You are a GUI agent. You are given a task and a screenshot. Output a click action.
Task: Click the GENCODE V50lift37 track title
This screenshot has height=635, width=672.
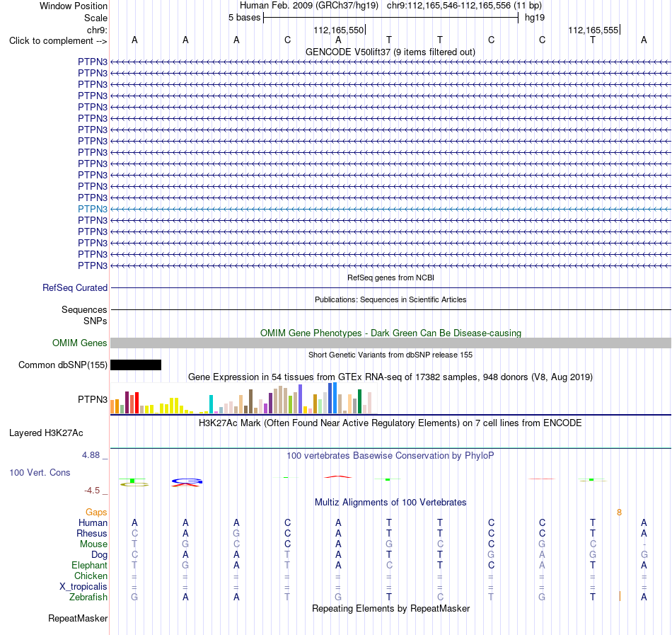click(x=390, y=52)
